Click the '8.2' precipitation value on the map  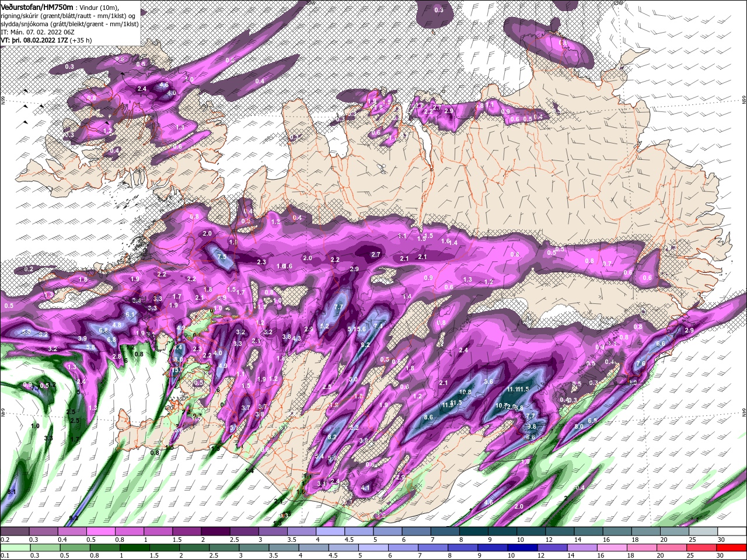[x=332, y=437]
